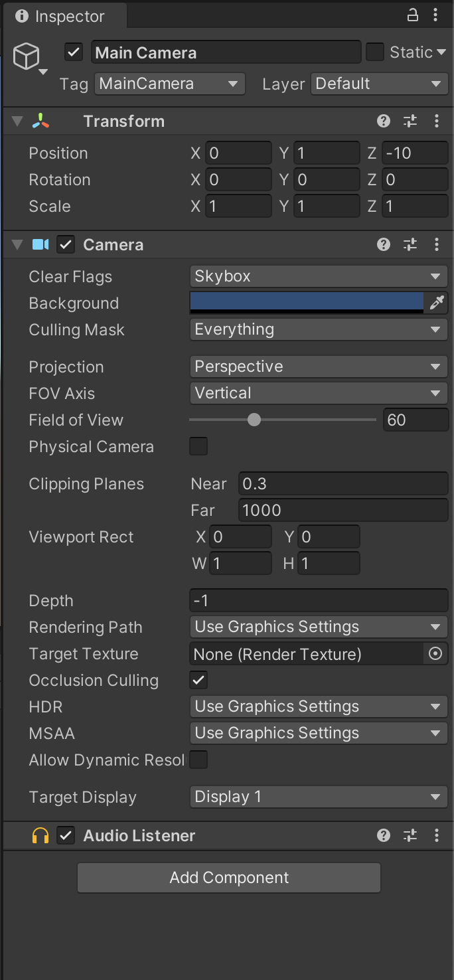
Task: Disable the Occlusion Culling checkbox
Action: (198, 680)
